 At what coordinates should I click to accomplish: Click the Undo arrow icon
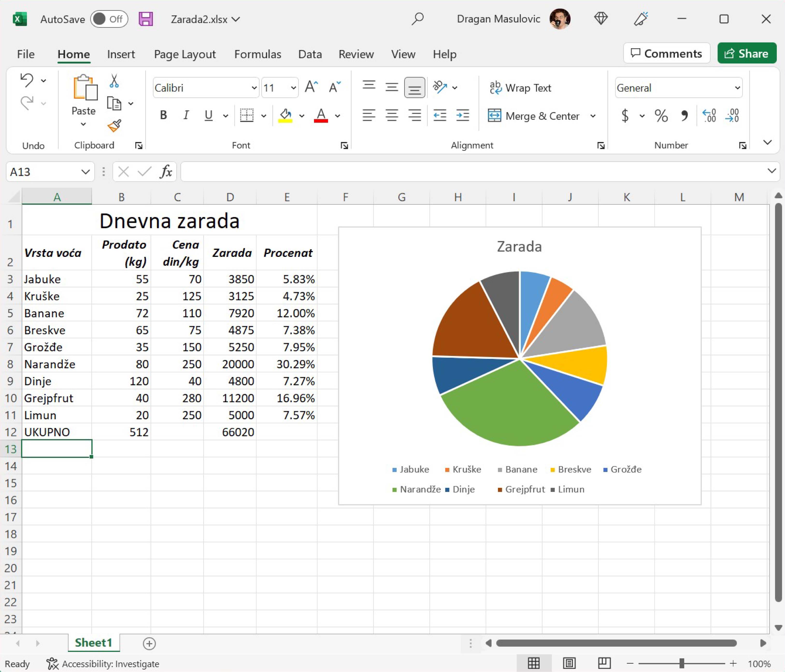[27, 80]
